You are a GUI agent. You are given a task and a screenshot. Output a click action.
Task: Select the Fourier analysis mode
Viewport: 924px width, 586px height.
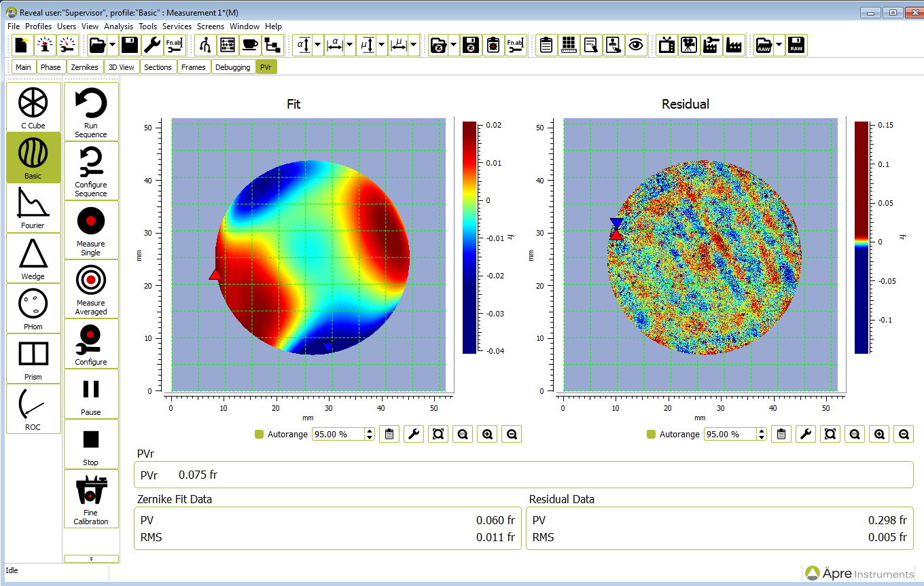(33, 207)
